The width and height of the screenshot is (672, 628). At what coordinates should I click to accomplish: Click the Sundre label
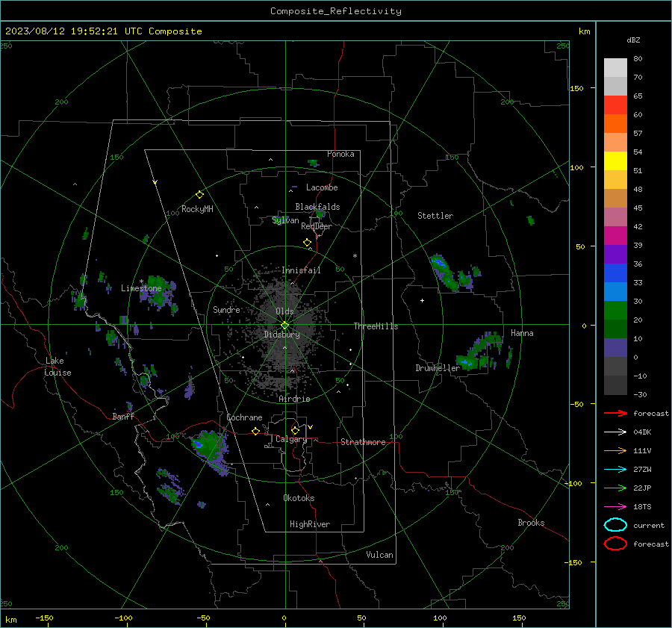tap(226, 309)
